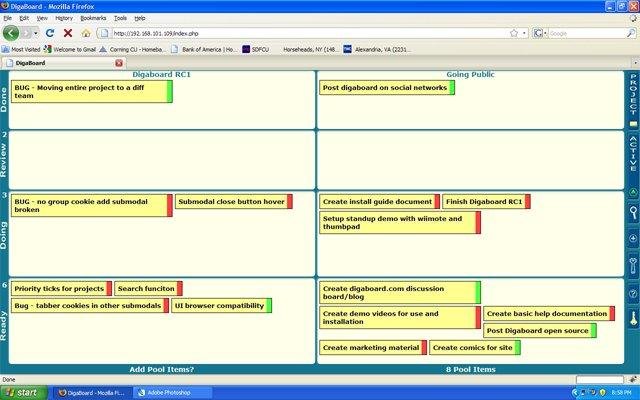Image resolution: width=640 pixels, height=400 pixels.
Task: Select 'Post digaboard on social networks' card
Action: pyautogui.click(x=387, y=88)
